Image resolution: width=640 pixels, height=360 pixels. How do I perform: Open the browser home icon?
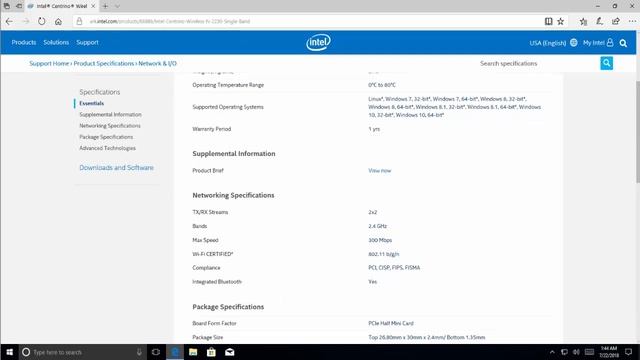click(58, 21)
